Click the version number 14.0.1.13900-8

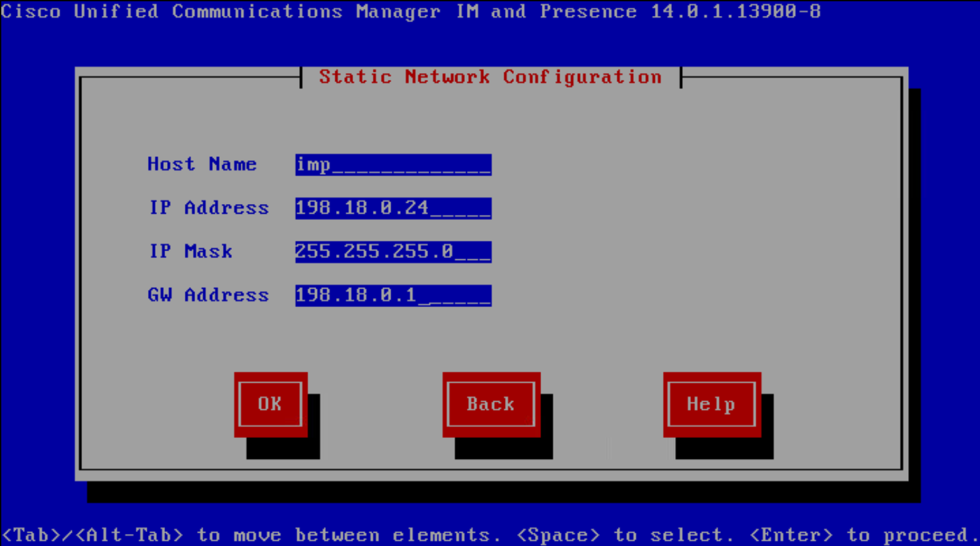(x=735, y=11)
